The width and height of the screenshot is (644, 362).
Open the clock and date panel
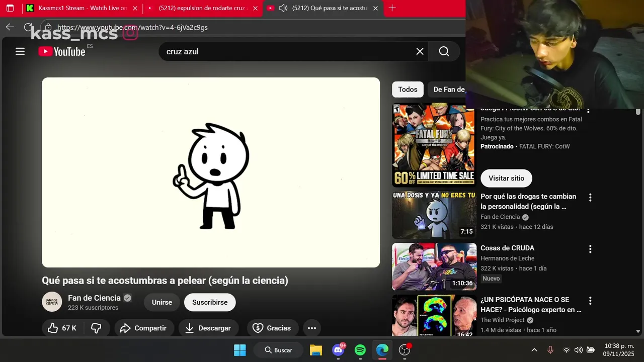point(619,350)
